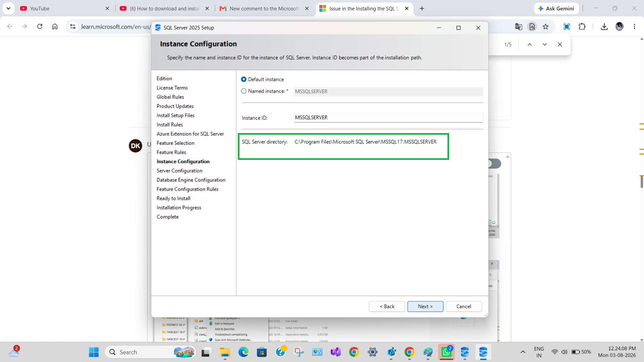Switch to the How to download and install tab
644x362 pixels.
(x=164, y=8)
